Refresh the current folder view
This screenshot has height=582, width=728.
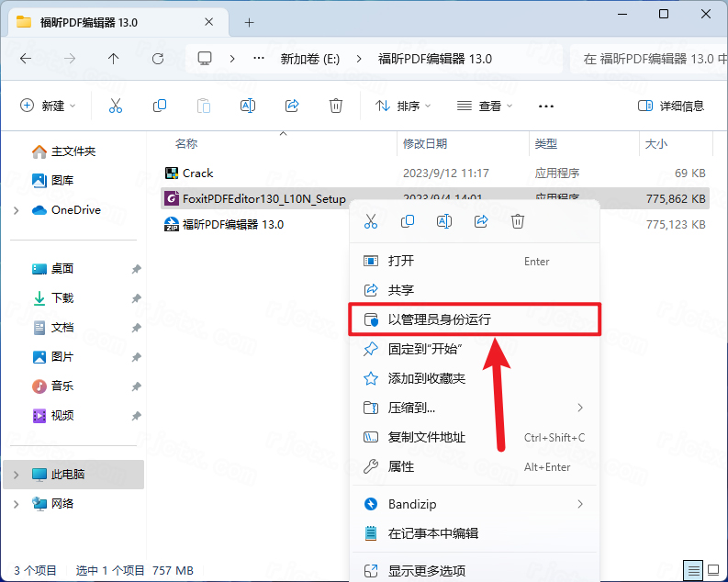tap(158, 59)
